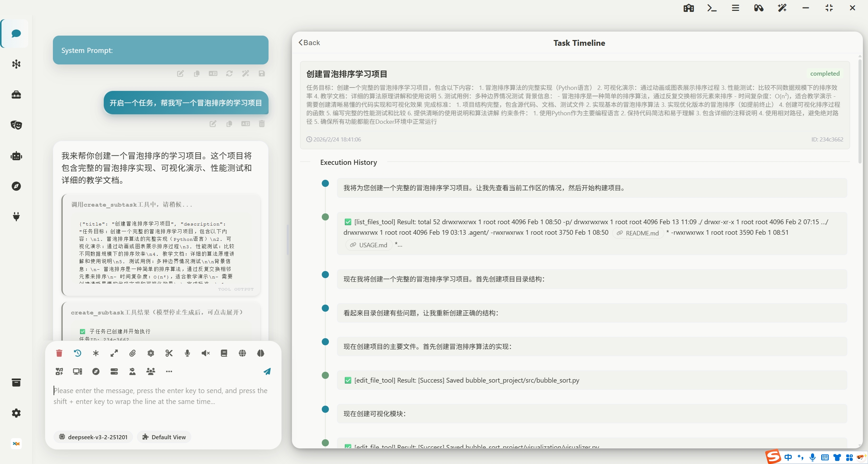This screenshot has width=868, height=464.
Task: Open the USAGE.md file link
Action: click(x=368, y=245)
